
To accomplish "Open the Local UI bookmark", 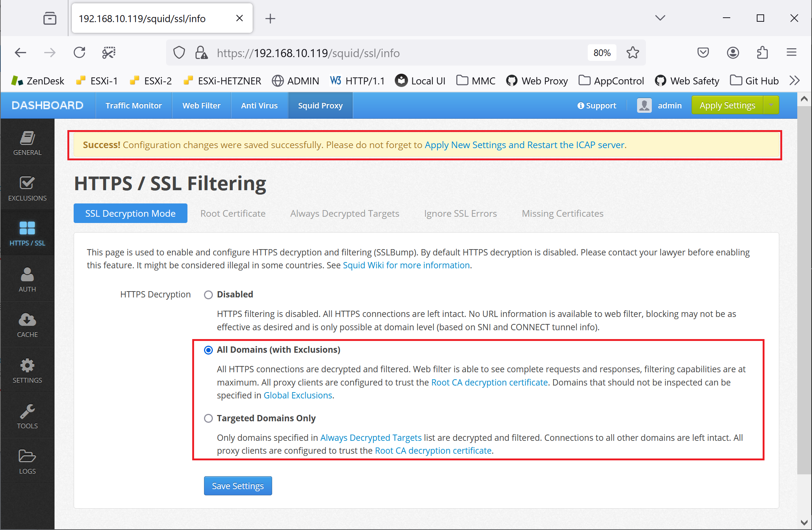I will [x=420, y=81].
